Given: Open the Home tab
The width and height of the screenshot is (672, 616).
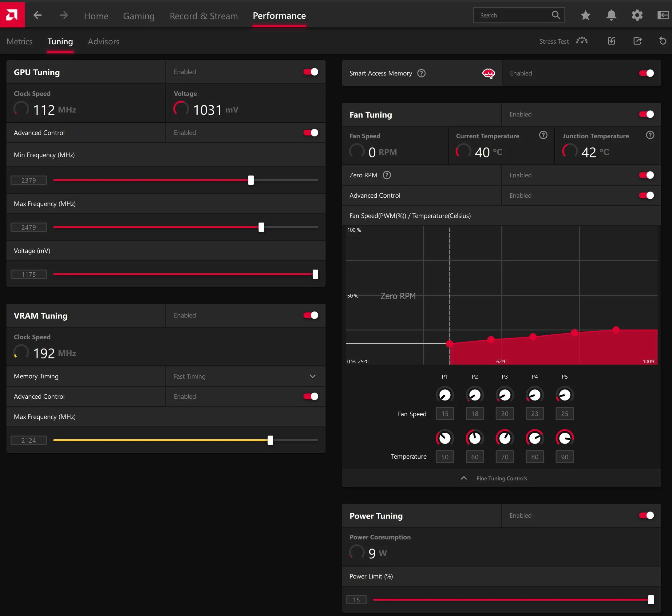Looking at the screenshot, I should [x=96, y=16].
